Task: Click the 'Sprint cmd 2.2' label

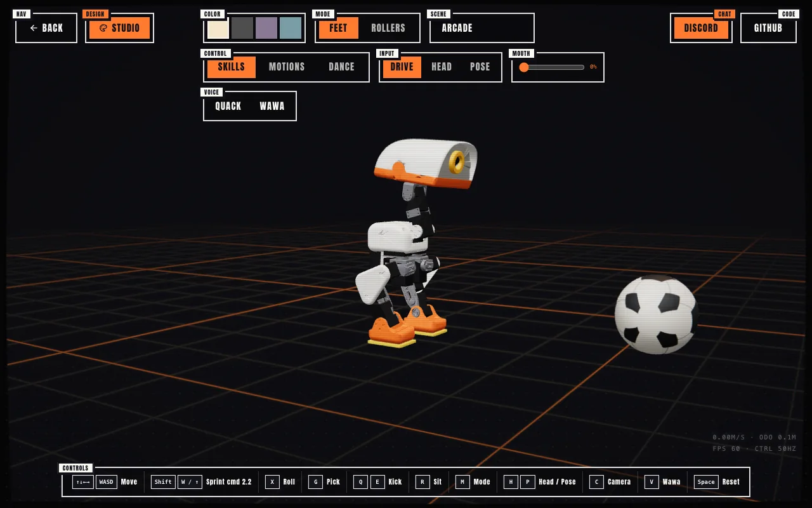Action: pyautogui.click(x=229, y=482)
